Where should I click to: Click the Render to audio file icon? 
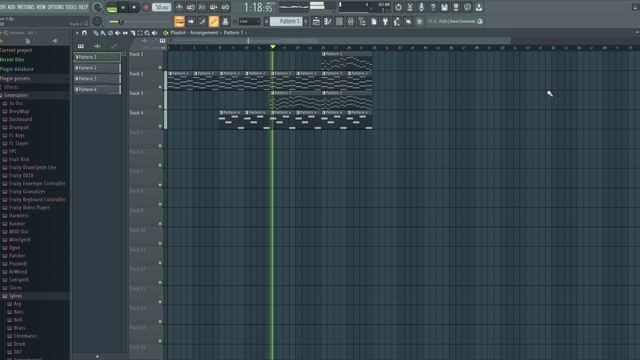click(x=456, y=7)
